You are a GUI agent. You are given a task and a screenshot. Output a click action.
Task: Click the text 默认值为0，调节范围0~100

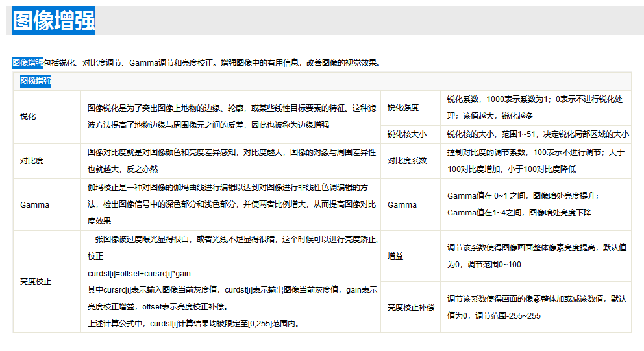(x=484, y=265)
